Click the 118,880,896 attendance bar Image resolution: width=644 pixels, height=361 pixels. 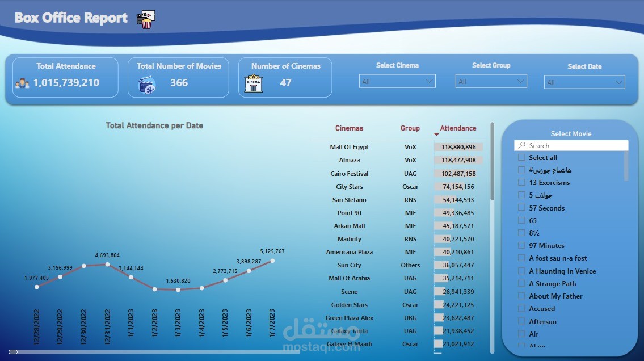coord(458,147)
